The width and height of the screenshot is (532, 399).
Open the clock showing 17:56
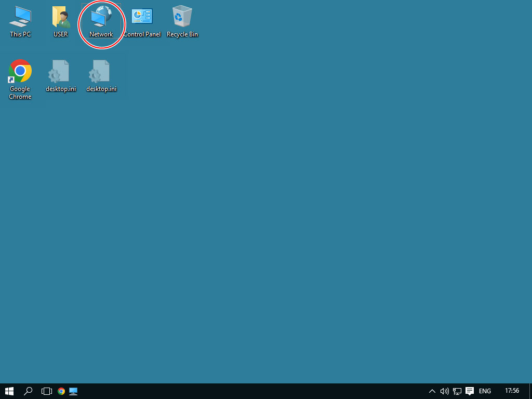pos(512,391)
